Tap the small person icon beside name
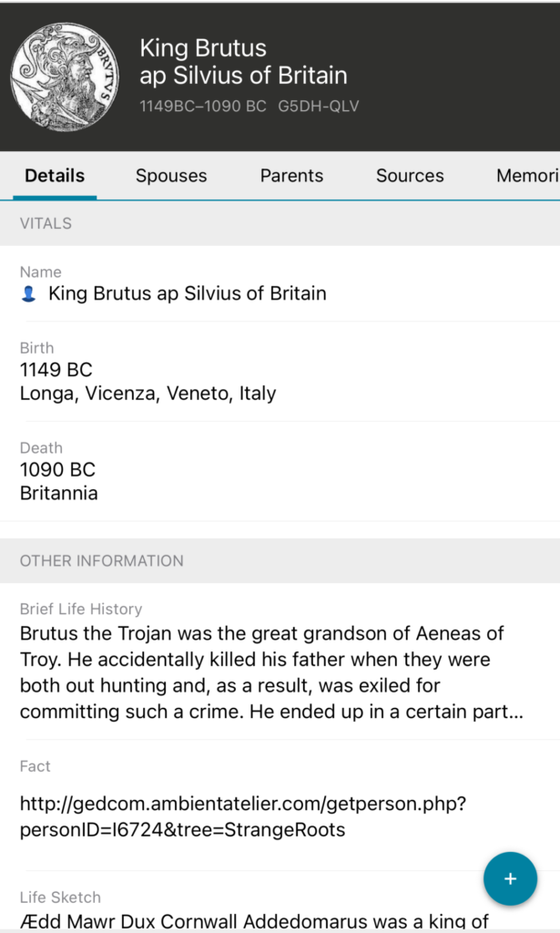 click(x=29, y=294)
